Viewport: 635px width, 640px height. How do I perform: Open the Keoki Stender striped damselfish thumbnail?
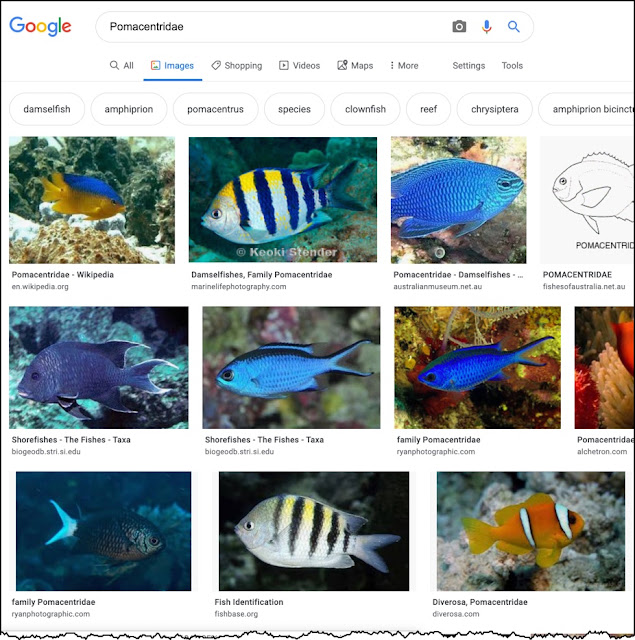click(282, 199)
